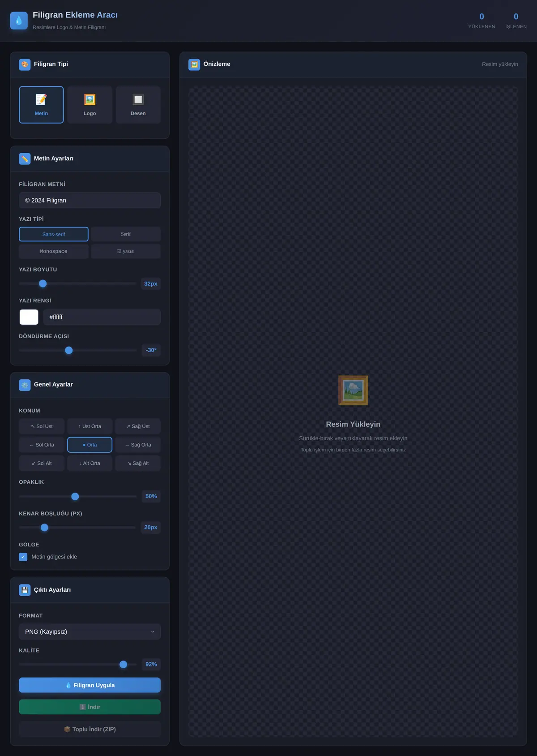Click the #ffffff hex color field

click(102, 317)
